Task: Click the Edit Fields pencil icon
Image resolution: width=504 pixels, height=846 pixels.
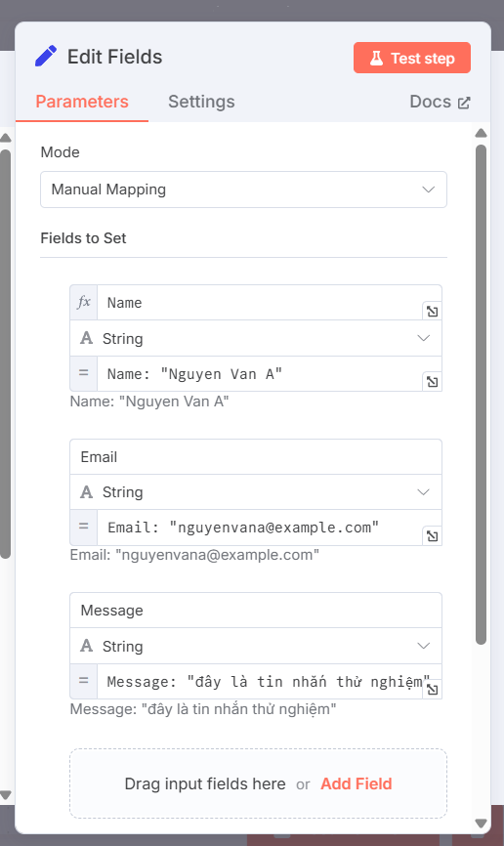Action: (46, 56)
